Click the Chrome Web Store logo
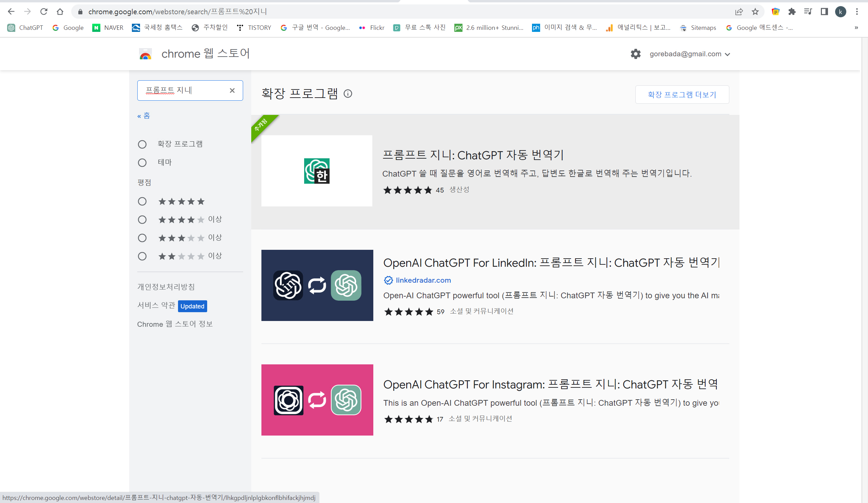The width and height of the screenshot is (868, 503). (x=145, y=54)
